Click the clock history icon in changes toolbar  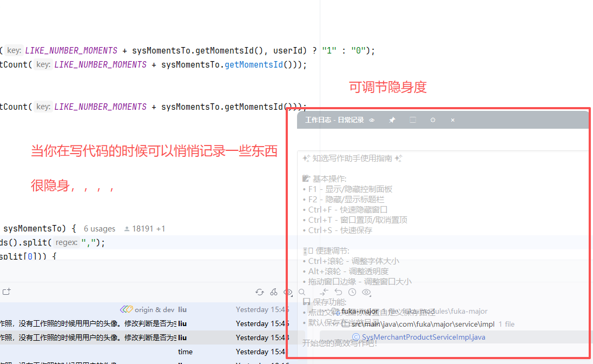[352, 292]
